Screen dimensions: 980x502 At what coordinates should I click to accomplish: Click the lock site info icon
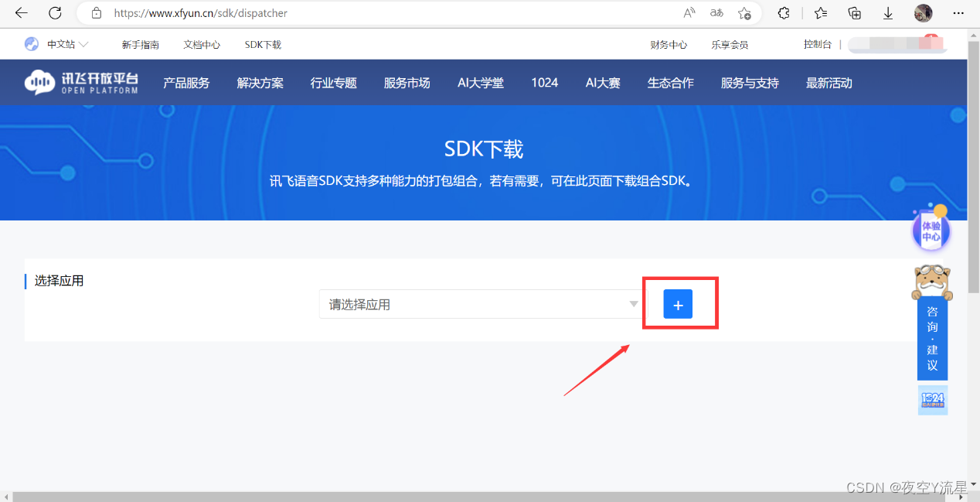(x=97, y=13)
